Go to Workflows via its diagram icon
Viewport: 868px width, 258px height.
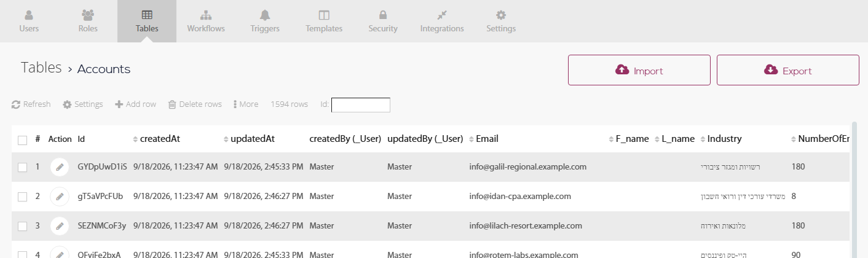click(206, 15)
